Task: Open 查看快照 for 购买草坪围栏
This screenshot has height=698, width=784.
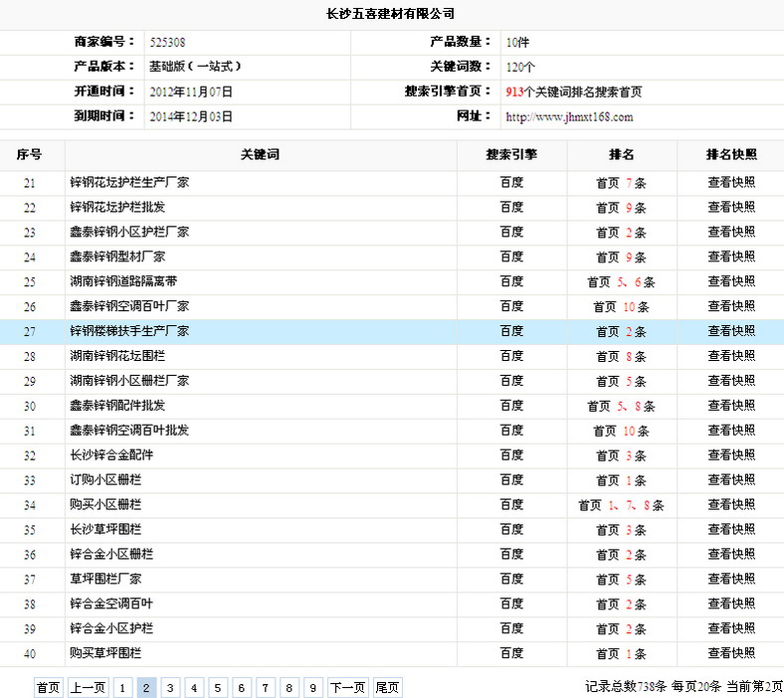Action: pos(731,653)
